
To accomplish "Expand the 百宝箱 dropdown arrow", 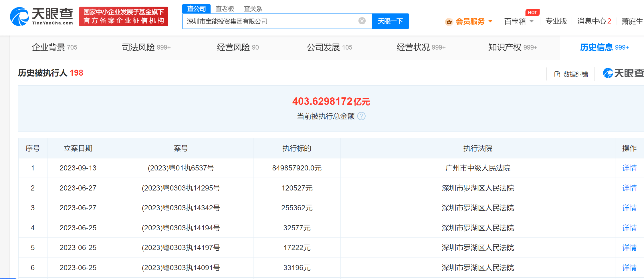I will tap(532, 21).
